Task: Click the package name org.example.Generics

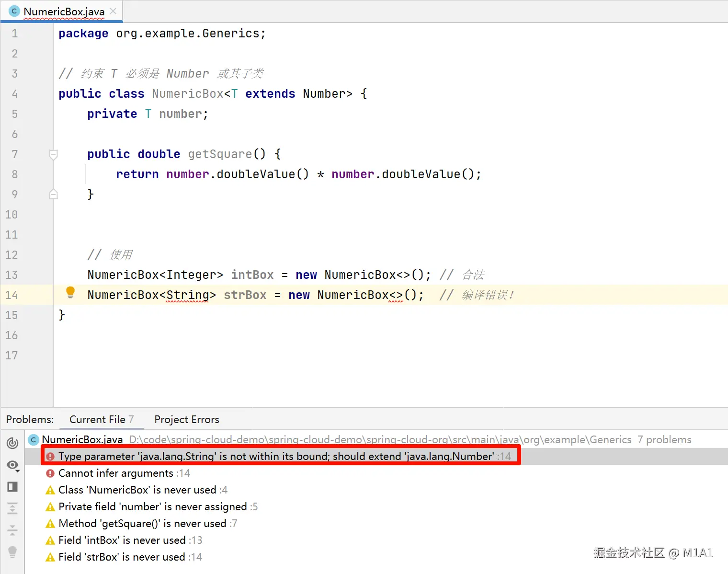Action: (188, 34)
